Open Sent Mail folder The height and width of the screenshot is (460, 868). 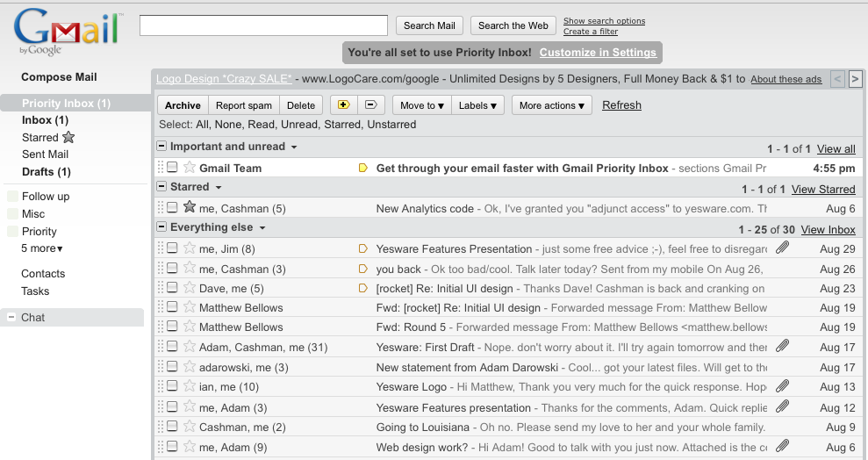pos(45,155)
